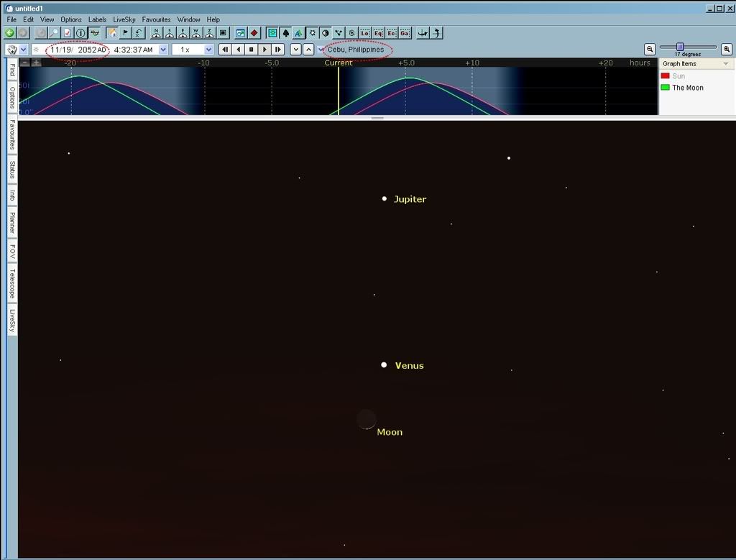Click the red diamond toolbar icon
This screenshot has width=736, height=560.
click(254, 33)
